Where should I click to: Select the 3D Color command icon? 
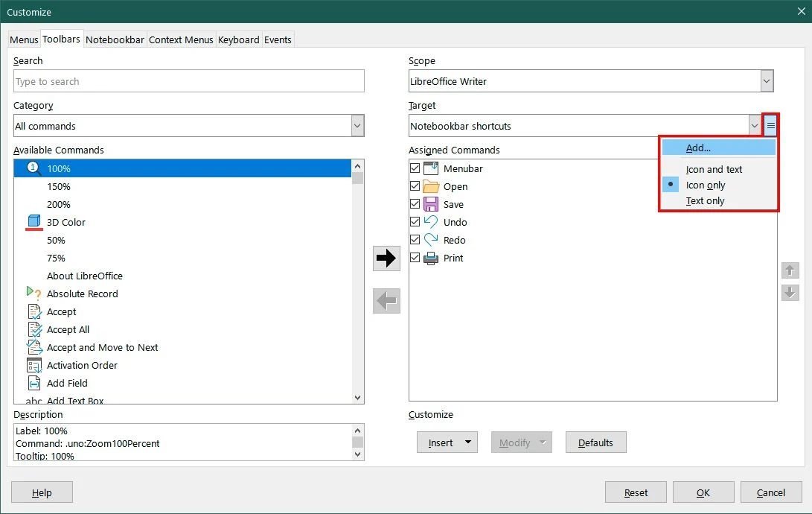[x=34, y=222]
